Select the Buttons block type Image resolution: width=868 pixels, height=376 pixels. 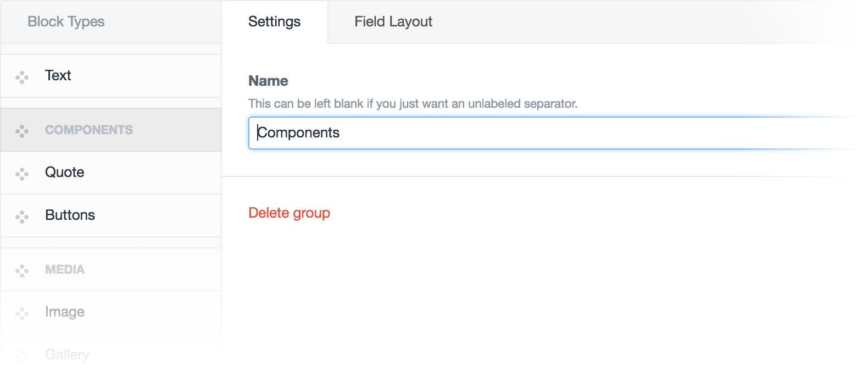pos(111,215)
